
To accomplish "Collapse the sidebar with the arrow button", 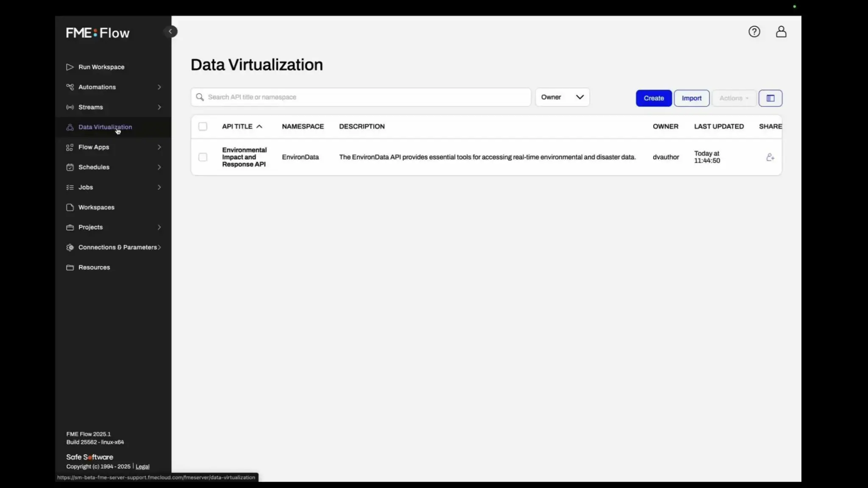I will point(170,31).
